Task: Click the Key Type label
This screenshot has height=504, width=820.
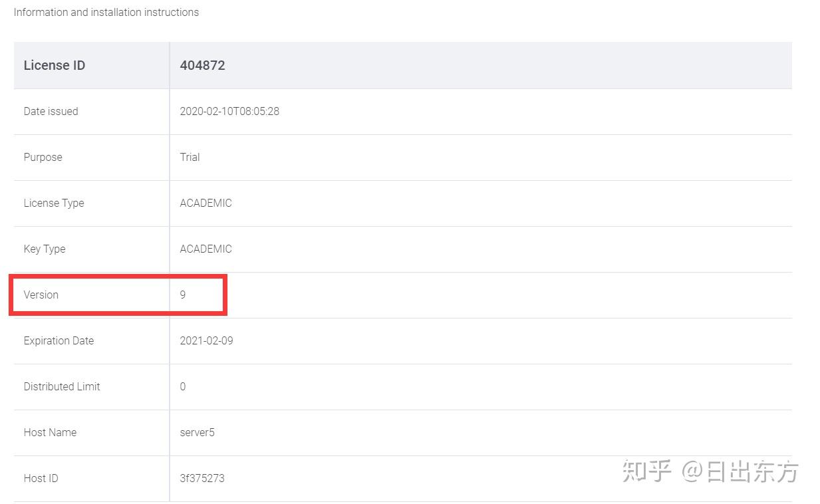Action: coord(45,249)
